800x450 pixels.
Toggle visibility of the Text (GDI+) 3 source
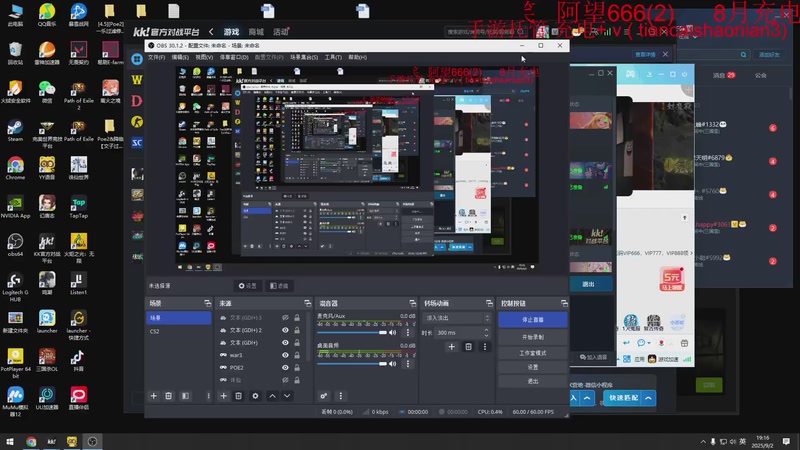(285, 318)
